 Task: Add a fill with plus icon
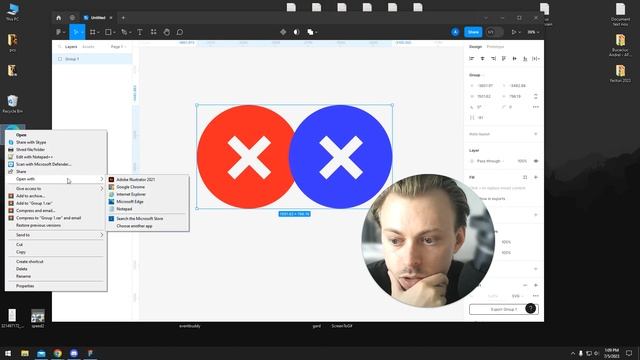(536, 177)
